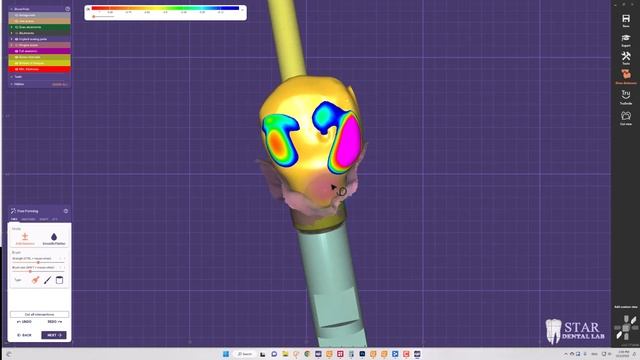Click the UNDO button
The height and width of the screenshot is (360, 640).
point(24,322)
